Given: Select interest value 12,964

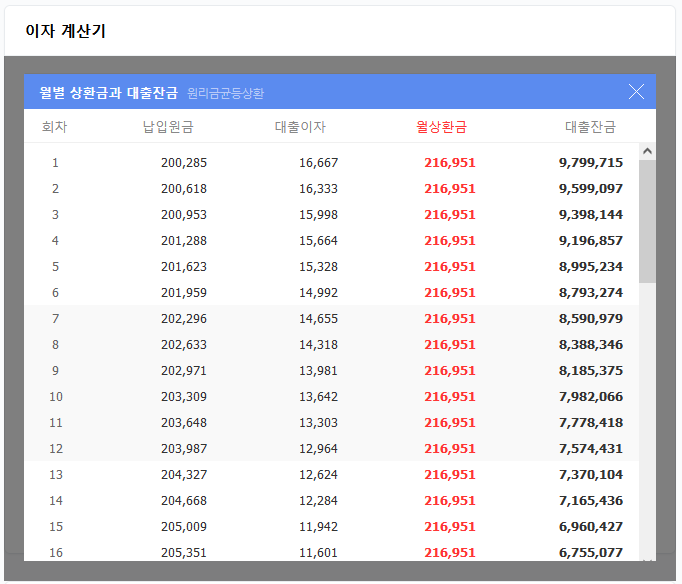Looking at the screenshot, I should click(318, 449).
